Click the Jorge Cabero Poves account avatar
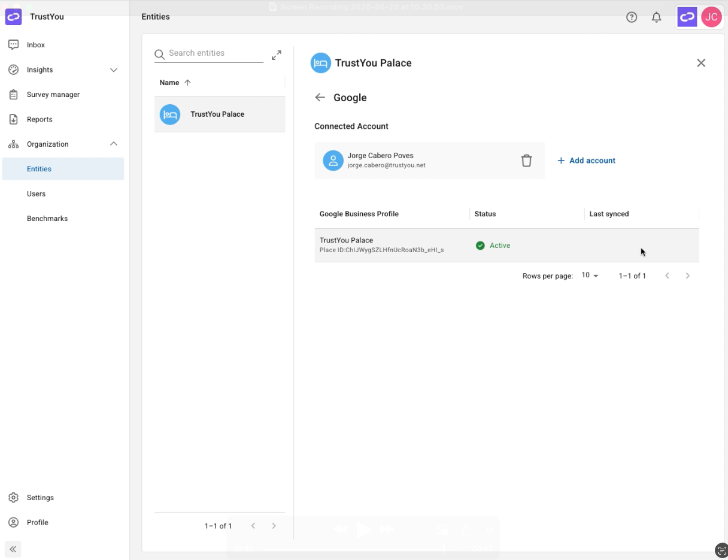728x560 pixels. (333, 161)
